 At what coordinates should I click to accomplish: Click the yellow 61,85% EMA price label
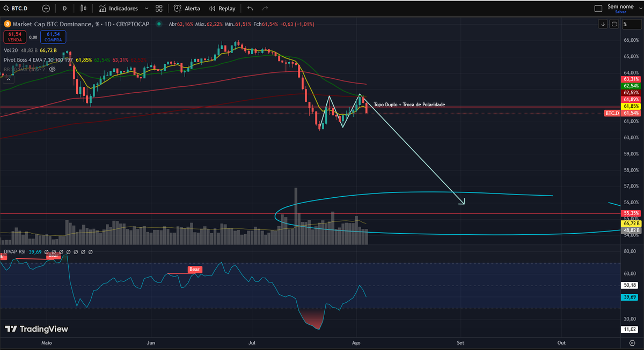point(630,106)
